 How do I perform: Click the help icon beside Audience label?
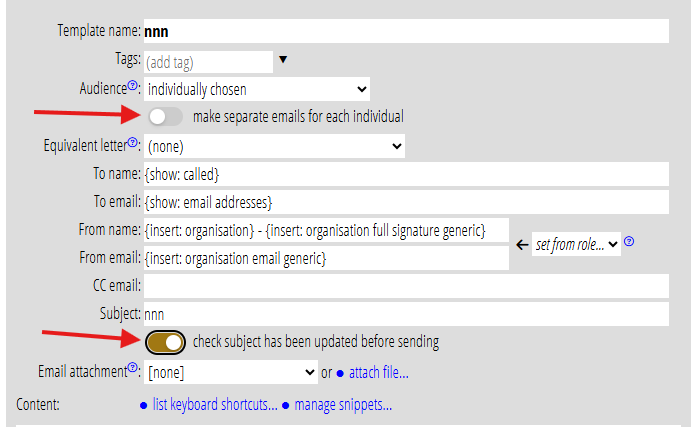[133, 86]
